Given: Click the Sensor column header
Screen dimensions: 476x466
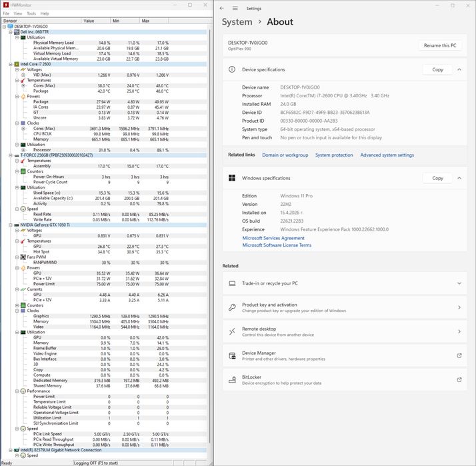Looking at the screenshot, I should coord(41,21).
